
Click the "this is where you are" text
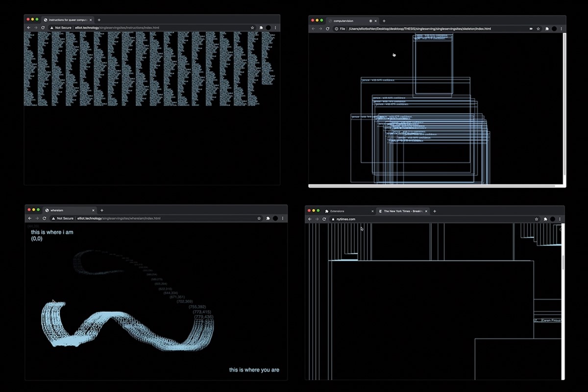(254, 369)
